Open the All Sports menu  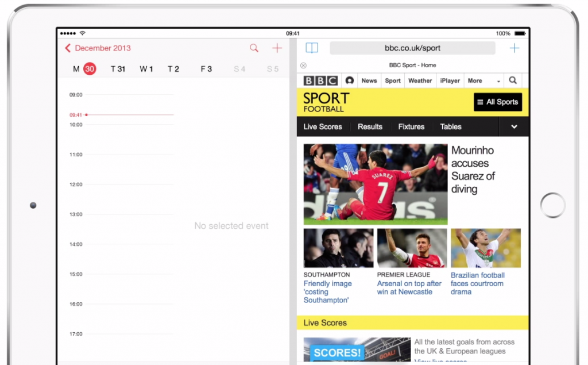point(498,102)
